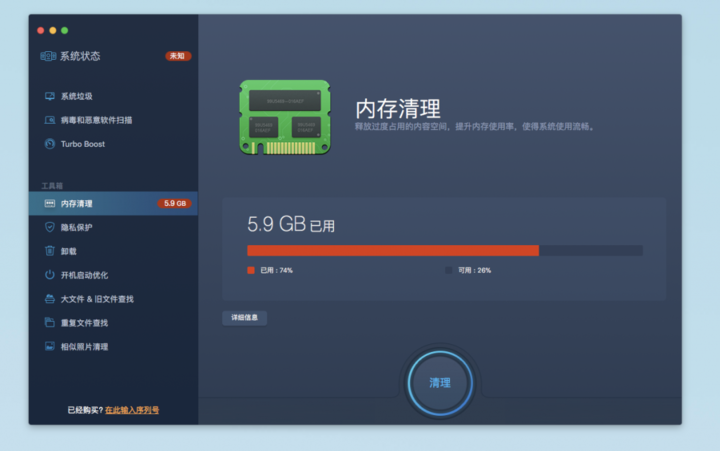Open the 系统状态 section label

80,56
